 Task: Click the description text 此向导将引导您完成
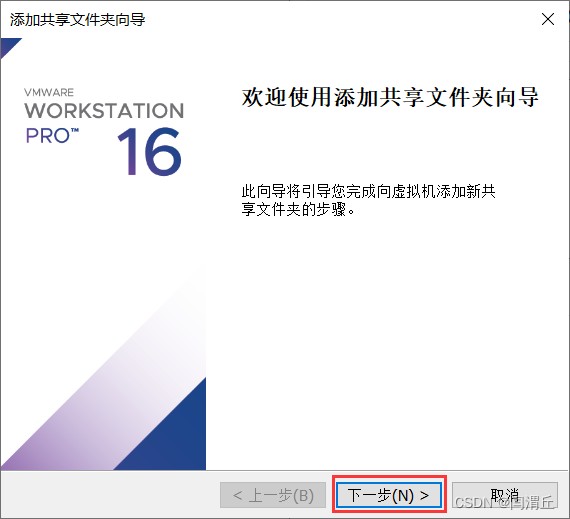click(308, 191)
